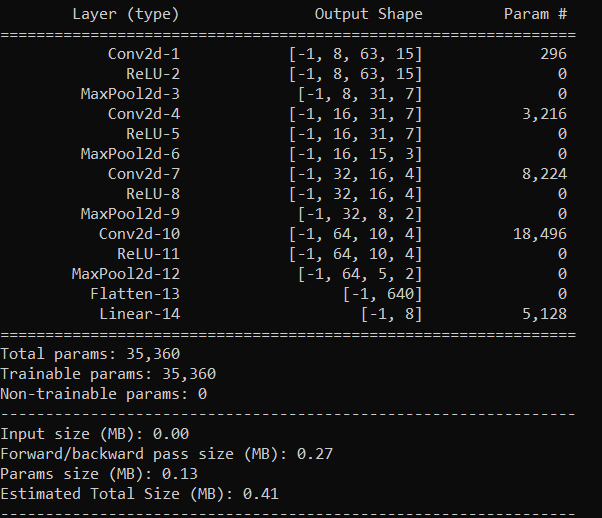Click the Conv2d-7 layer name

click(x=144, y=174)
